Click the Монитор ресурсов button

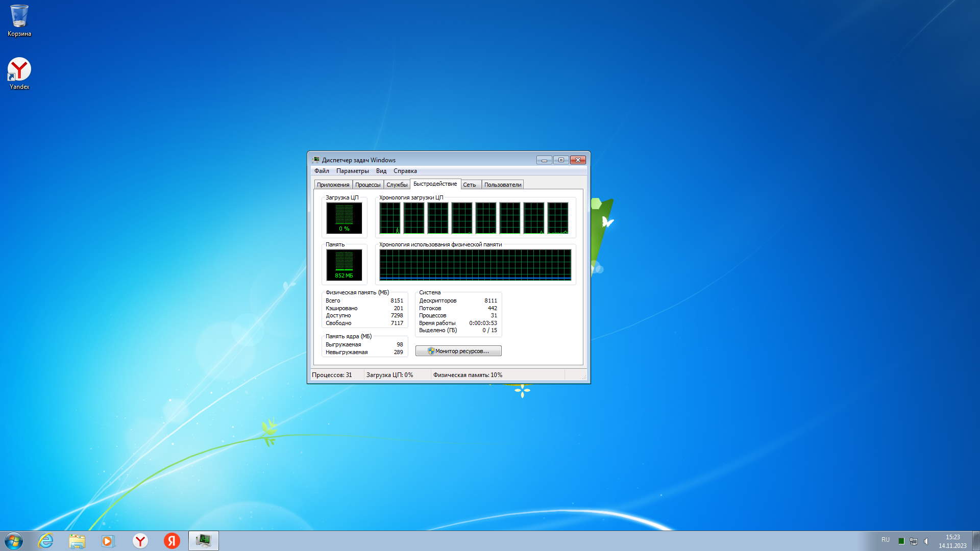pos(458,351)
